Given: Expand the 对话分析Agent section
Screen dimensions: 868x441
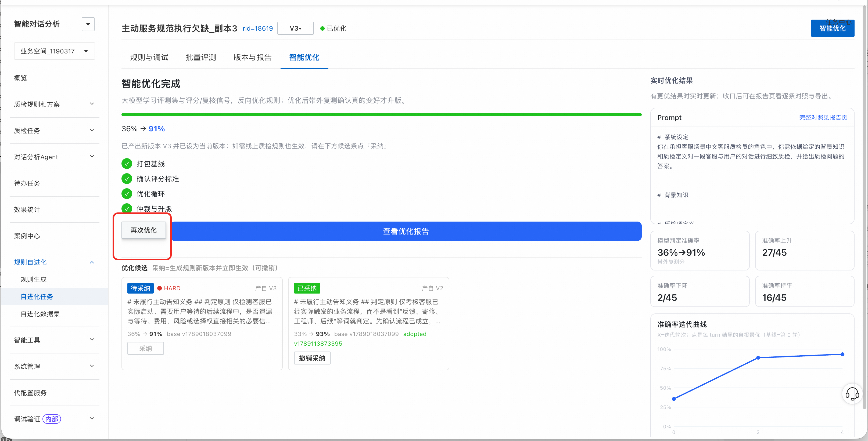Looking at the screenshot, I should (x=54, y=157).
